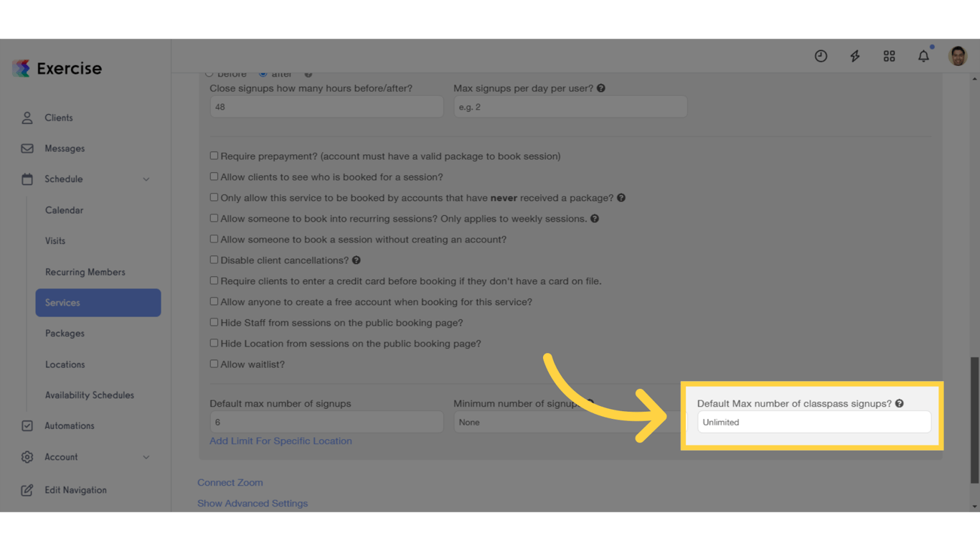Click Add Limit For Specific Location
This screenshot has height=551, width=980.
(x=281, y=441)
